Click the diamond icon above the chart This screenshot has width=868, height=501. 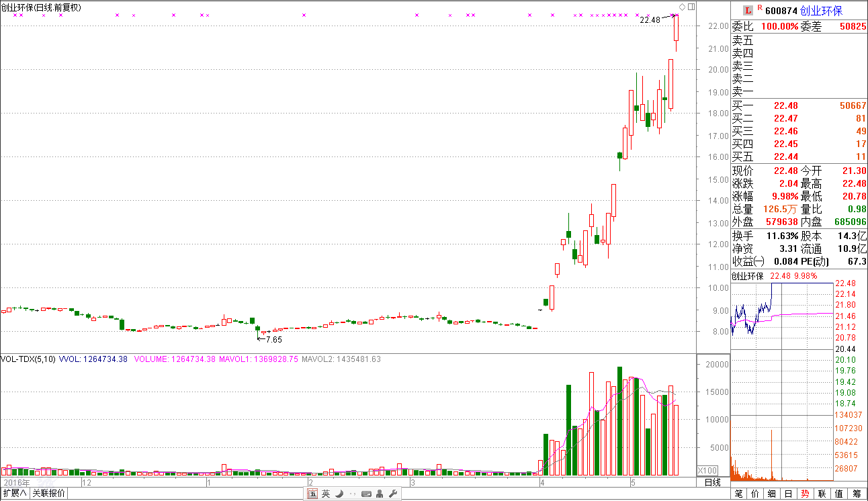(683, 7)
